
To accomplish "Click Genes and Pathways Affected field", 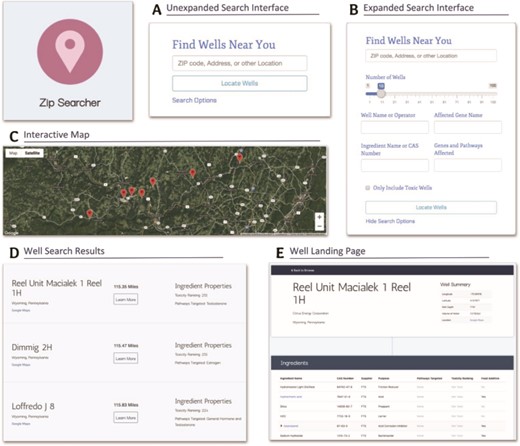I will (468, 165).
